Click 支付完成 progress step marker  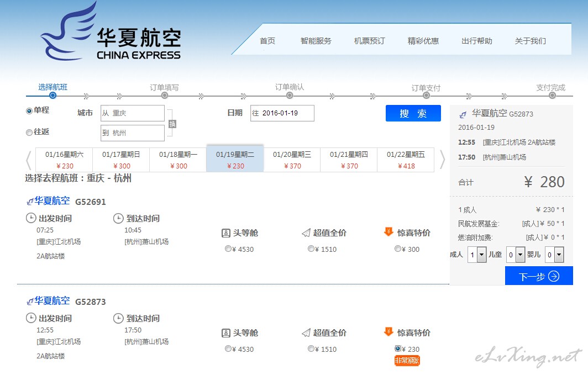[552, 95]
